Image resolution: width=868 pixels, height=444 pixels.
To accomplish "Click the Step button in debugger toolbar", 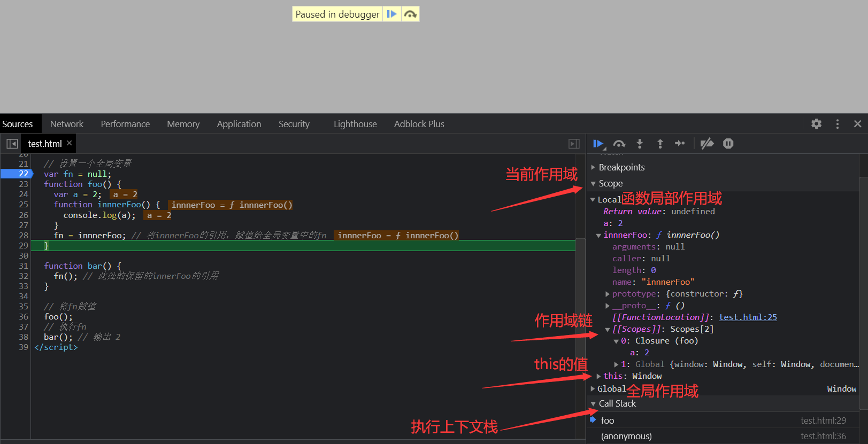I will pos(680,144).
